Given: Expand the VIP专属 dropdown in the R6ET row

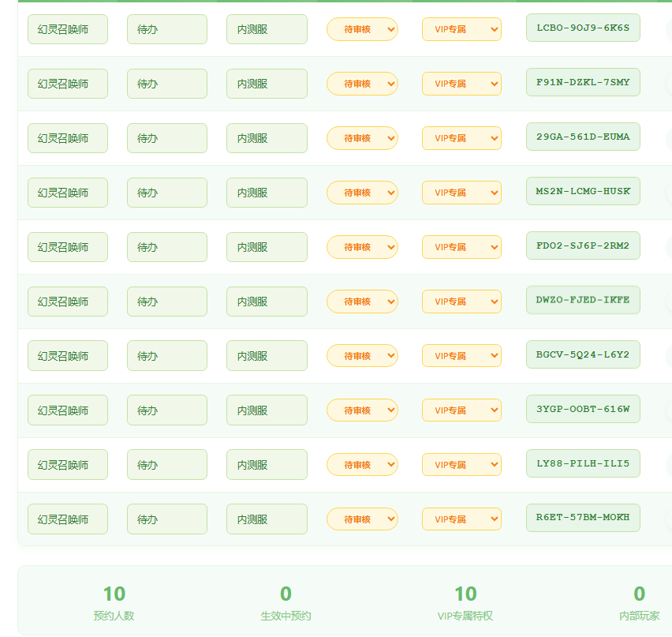Looking at the screenshot, I should 461,519.
